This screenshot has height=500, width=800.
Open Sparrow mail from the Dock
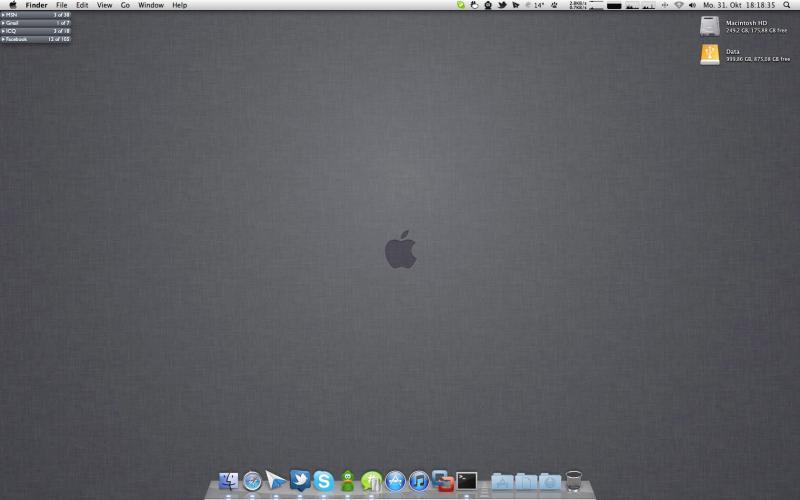pos(276,481)
